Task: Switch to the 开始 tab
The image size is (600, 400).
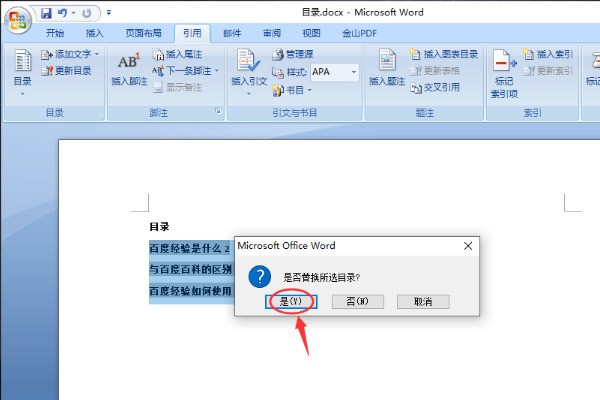Action: click(x=55, y=33)
